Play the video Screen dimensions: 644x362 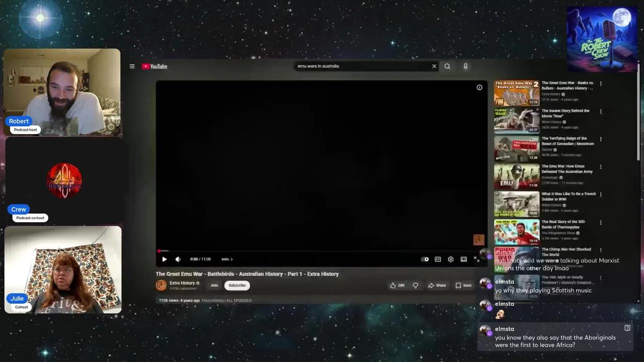click(x=164, y=259)
